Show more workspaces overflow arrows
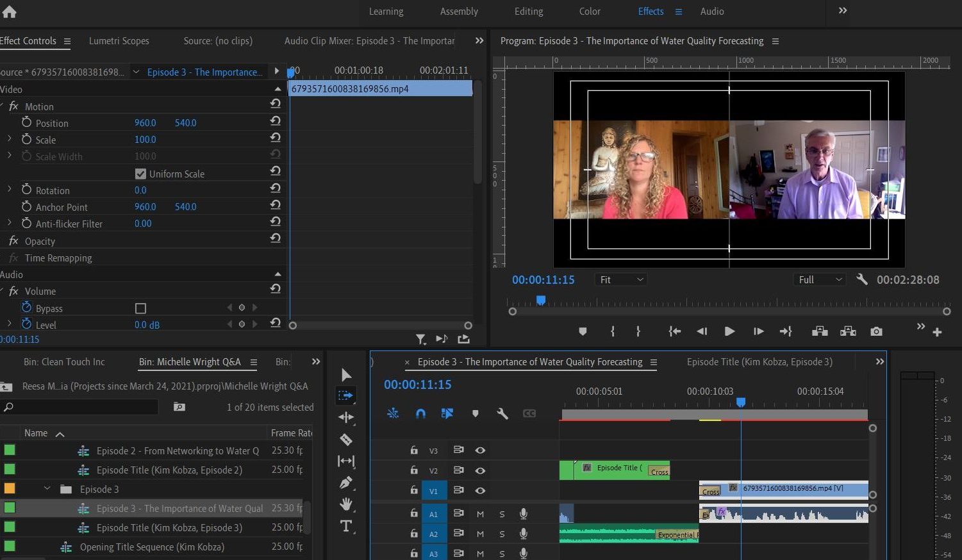Viewport: 962px width, 560px height. tap(843, 10)
